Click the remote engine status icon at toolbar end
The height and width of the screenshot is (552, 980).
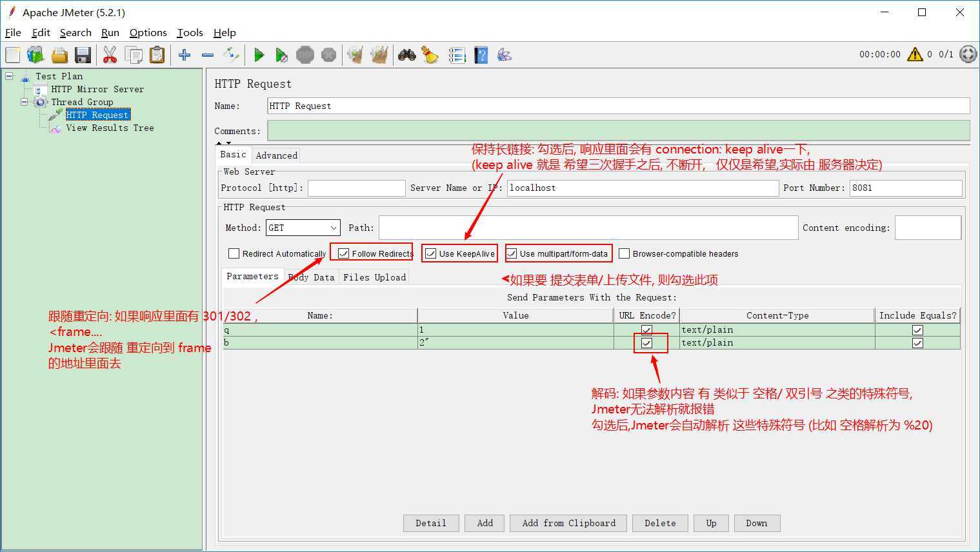tap(968, 54)
